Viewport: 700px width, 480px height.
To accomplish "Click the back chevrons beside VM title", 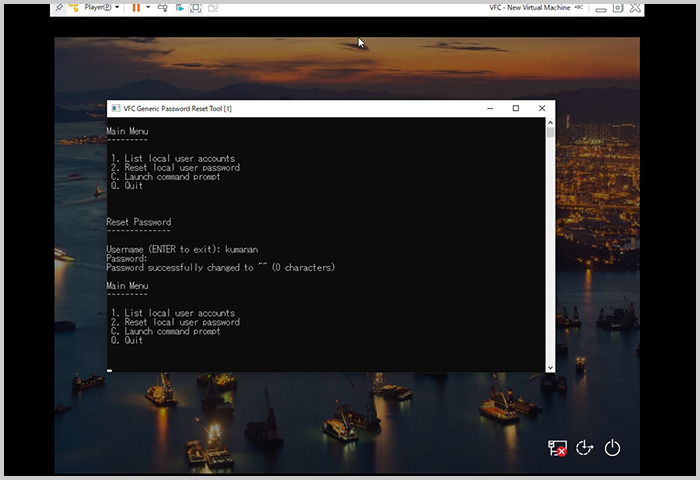I will tap(579, 8).
